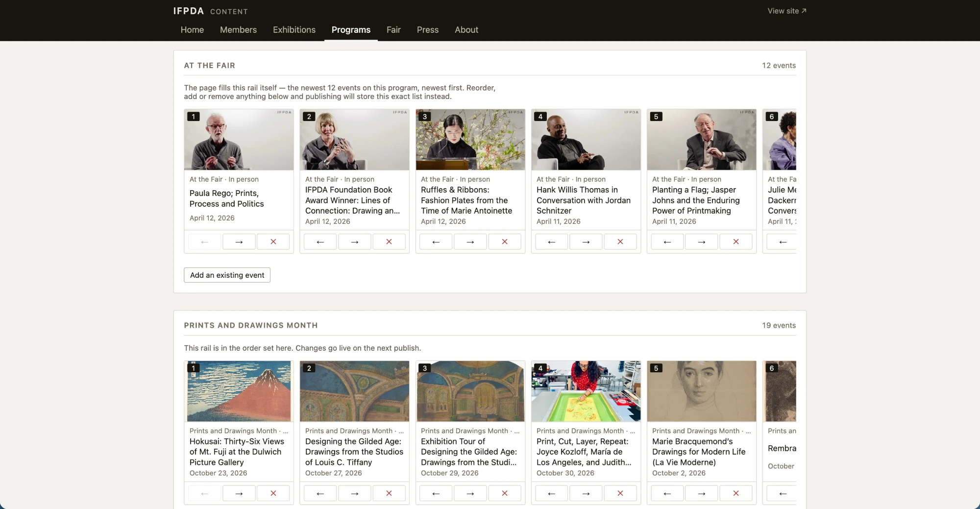Switch to the Members tab
This screenshot has width=980, height=509.
pos(238,30)
